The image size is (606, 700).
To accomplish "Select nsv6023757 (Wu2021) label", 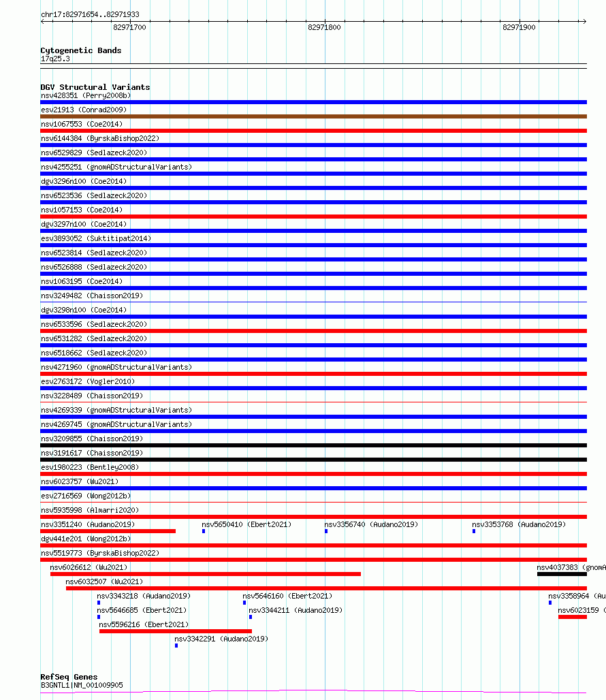I will [80, 481].
